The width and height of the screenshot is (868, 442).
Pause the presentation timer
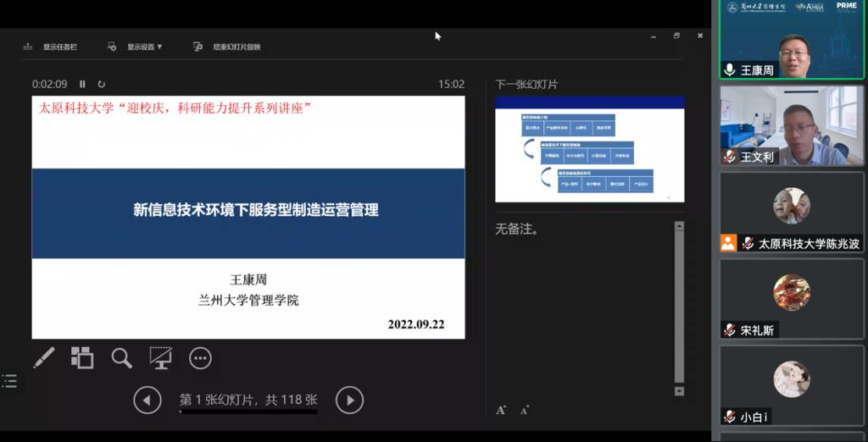[82, 84]
